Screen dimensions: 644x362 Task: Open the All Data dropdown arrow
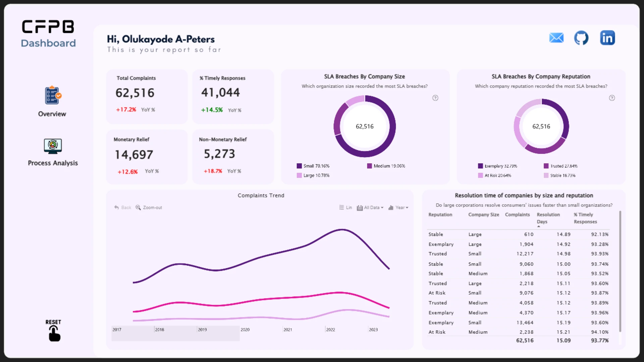coord(382,208)
